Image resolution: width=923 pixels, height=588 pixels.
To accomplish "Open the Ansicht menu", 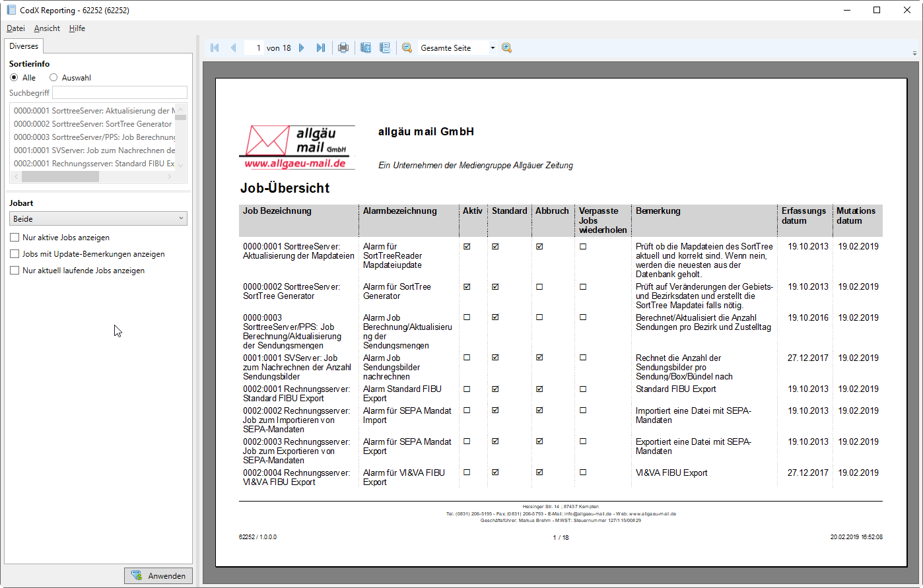I will coord(47,28).
